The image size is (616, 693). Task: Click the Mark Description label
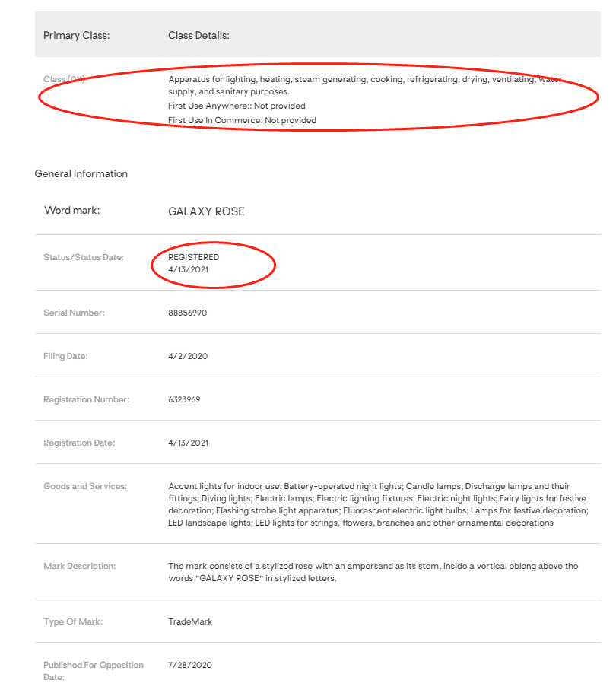pos(80,566)
